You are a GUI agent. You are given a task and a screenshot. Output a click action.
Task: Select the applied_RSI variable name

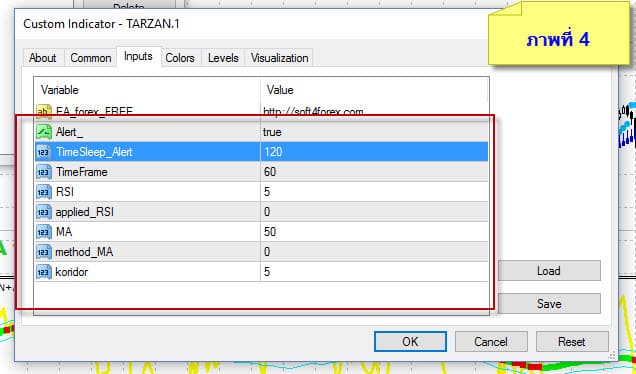click(x=85, y=212)
